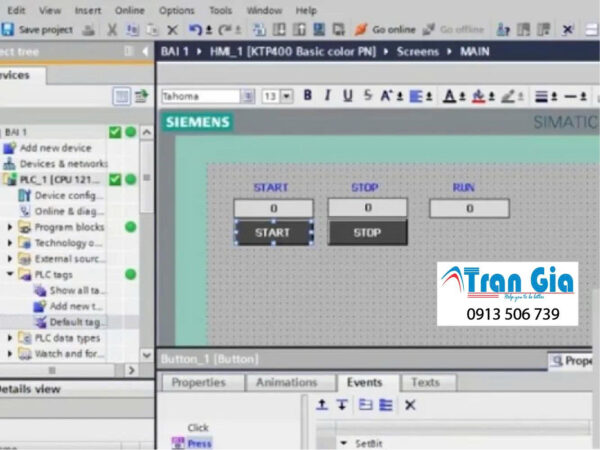Toggle Underline text formatting
The image size is (600, 450).
tap(347, 96)
